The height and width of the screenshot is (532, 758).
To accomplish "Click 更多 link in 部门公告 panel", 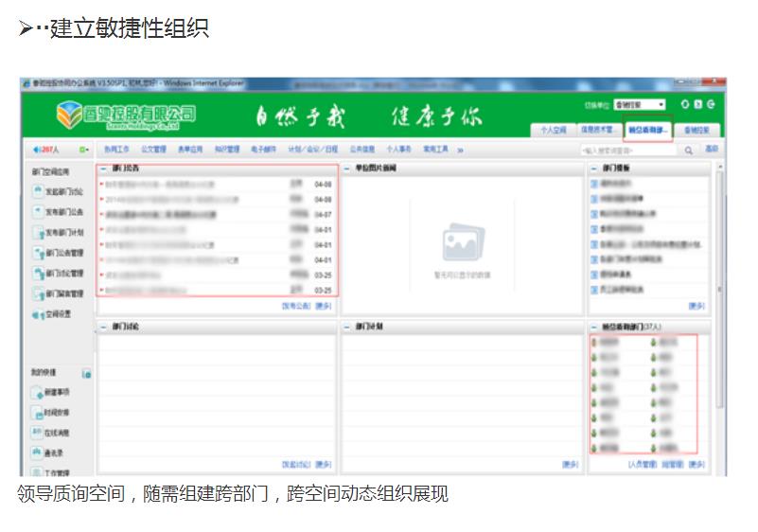I will click(324, 306).
